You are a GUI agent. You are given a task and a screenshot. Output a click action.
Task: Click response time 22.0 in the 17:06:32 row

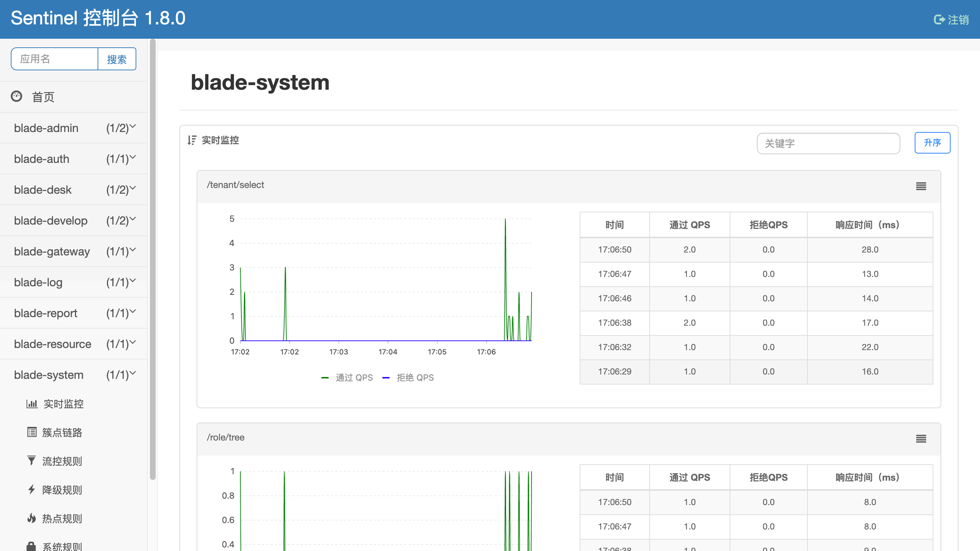870,347
